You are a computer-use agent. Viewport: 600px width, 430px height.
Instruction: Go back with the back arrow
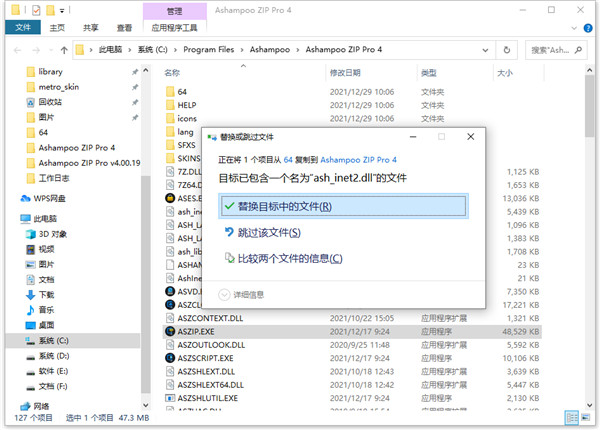pyautogui.click(x=17, y=50)
